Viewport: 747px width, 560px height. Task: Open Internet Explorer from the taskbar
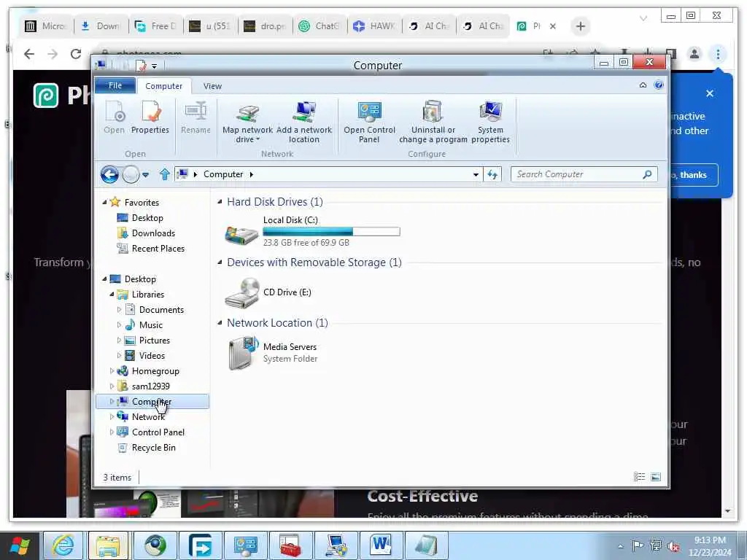tap(63, 545)
